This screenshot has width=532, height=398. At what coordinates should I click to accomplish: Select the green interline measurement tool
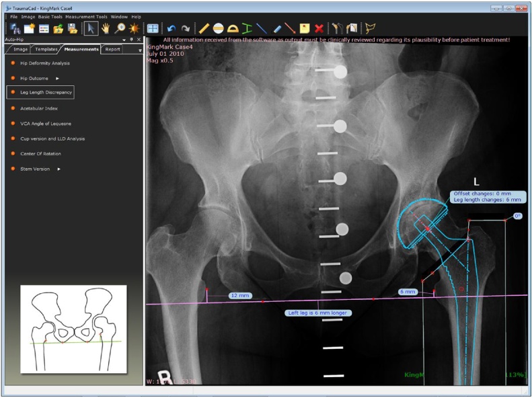click(247, 29)
